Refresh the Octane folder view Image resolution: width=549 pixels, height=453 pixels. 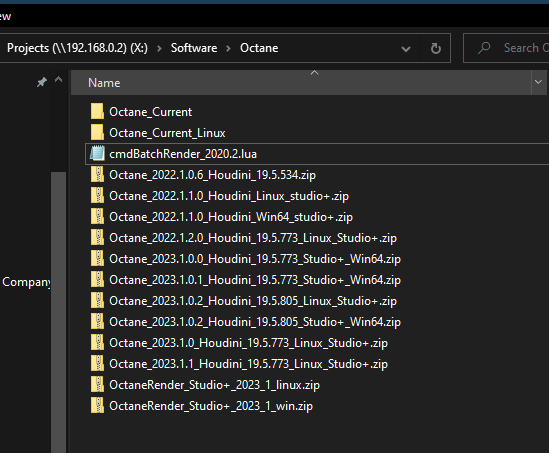[436, 48]
